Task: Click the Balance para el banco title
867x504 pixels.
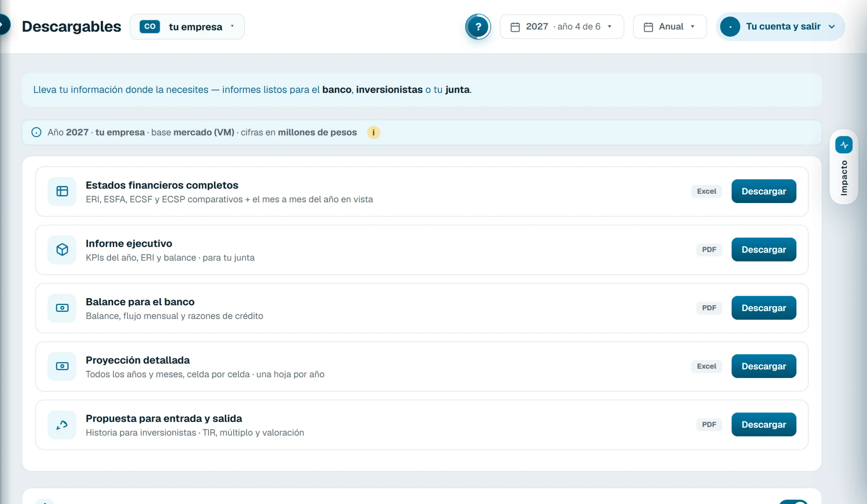Action: coord(140,302)
